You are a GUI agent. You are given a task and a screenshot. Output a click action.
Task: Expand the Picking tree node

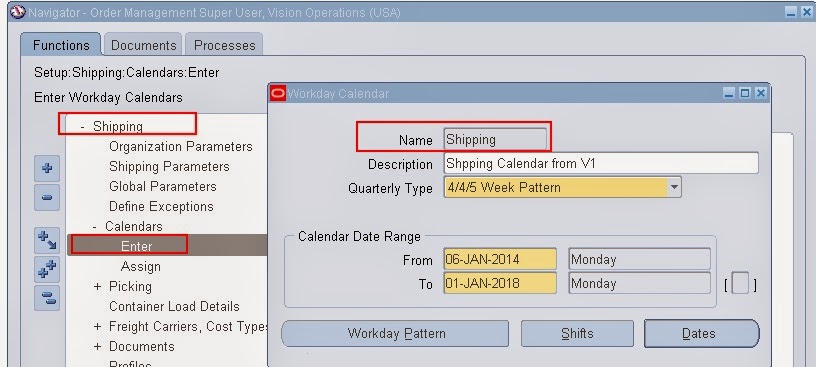coord(97,287)
